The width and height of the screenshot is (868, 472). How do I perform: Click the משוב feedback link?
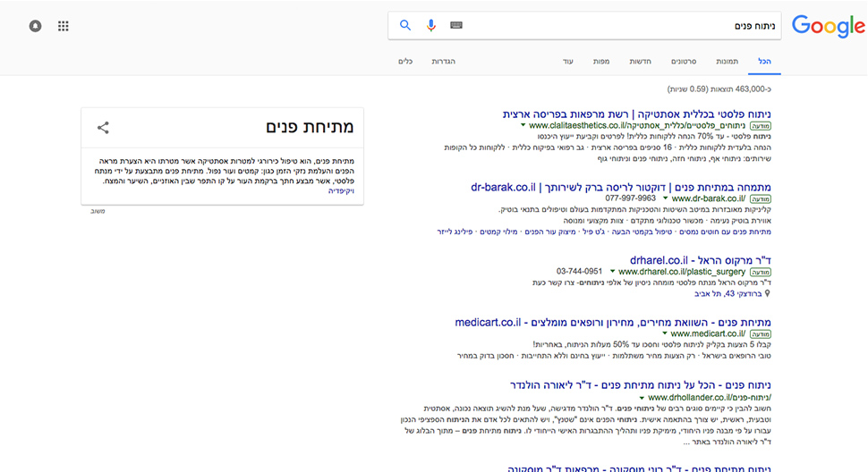click(x=98, y=211)
